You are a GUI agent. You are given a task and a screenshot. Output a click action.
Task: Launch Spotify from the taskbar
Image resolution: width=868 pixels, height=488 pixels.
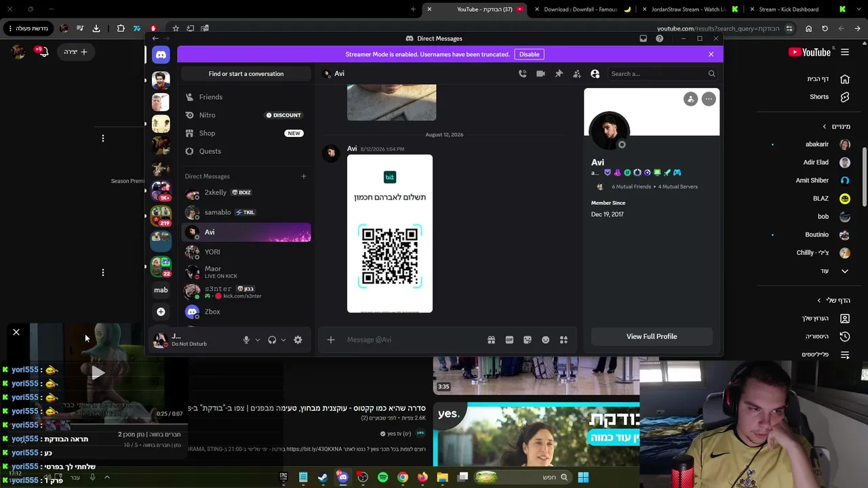382,477
